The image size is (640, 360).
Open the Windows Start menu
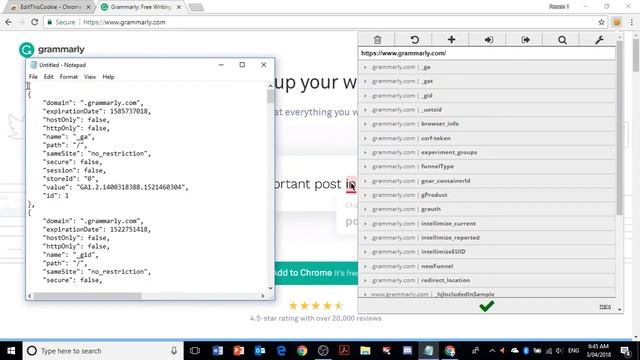[11, 351]
